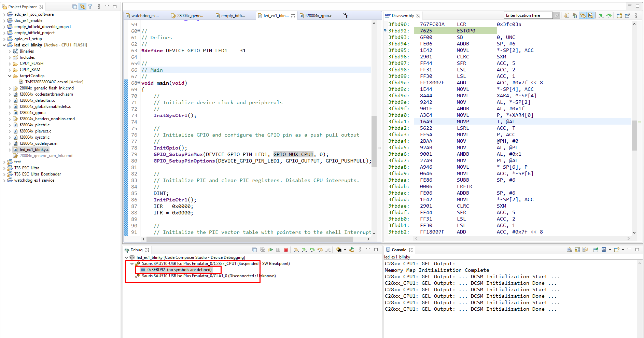Toggle Show Source in Disassembly view
This screenshot has height=338, width=644.
(590, 15)
